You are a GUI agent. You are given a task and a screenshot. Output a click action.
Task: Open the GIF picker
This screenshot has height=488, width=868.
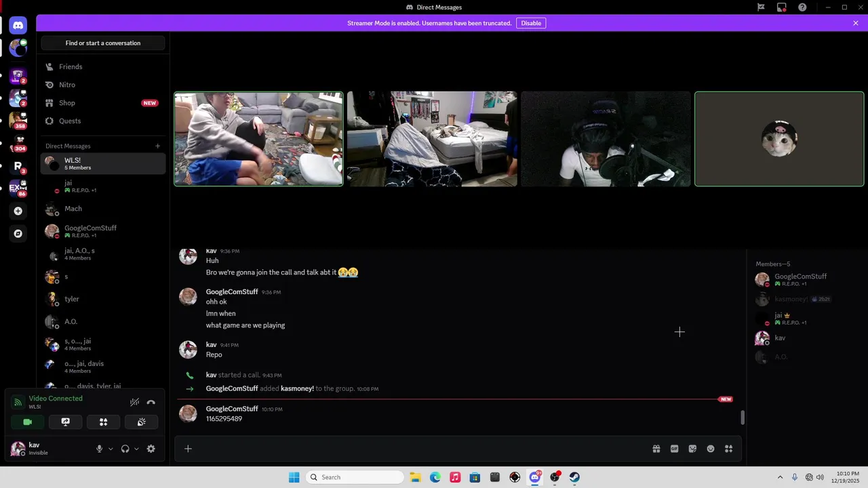coord(675,449)
